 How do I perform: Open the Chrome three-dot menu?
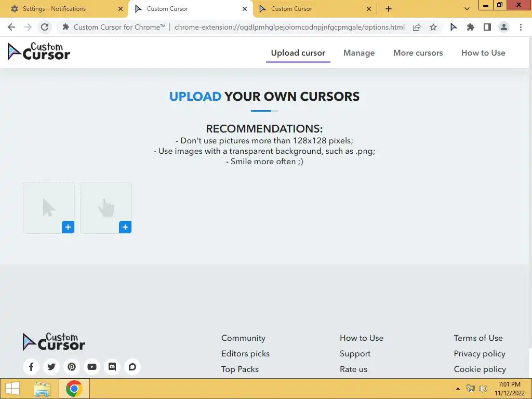pyautogui.click(x=521, y=27)
